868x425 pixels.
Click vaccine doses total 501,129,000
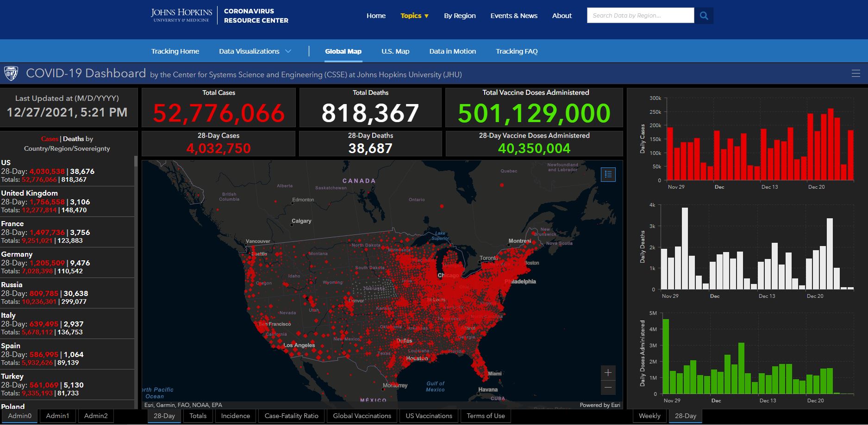pyautogui.click(x=534, y=113)
